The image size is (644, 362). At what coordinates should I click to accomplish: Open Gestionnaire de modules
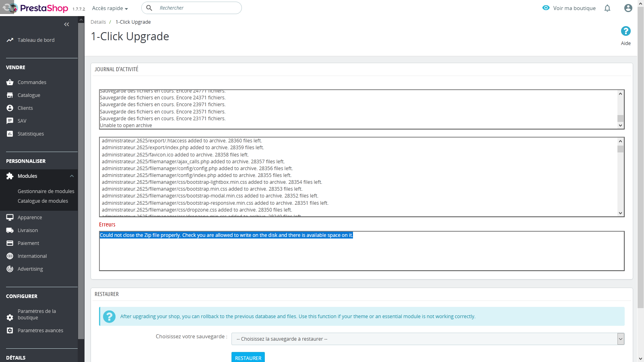(x=46, y=191)
